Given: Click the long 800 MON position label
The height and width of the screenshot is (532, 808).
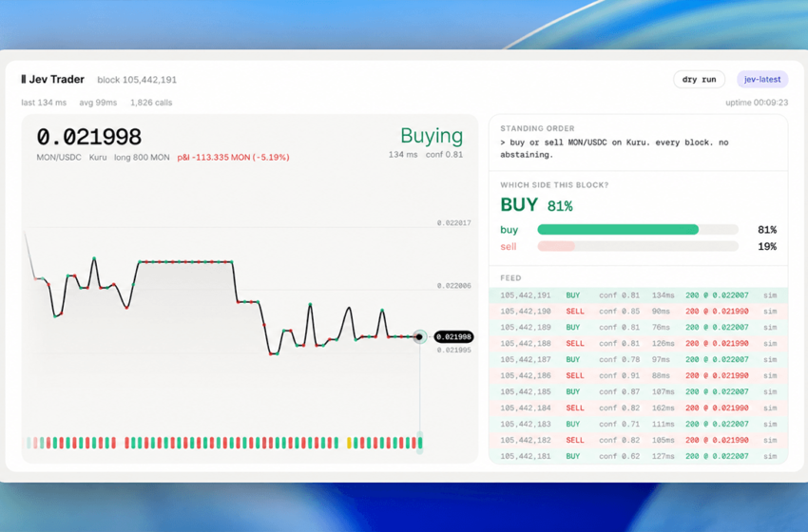Looking at the screenshot, I should [142, 157].
